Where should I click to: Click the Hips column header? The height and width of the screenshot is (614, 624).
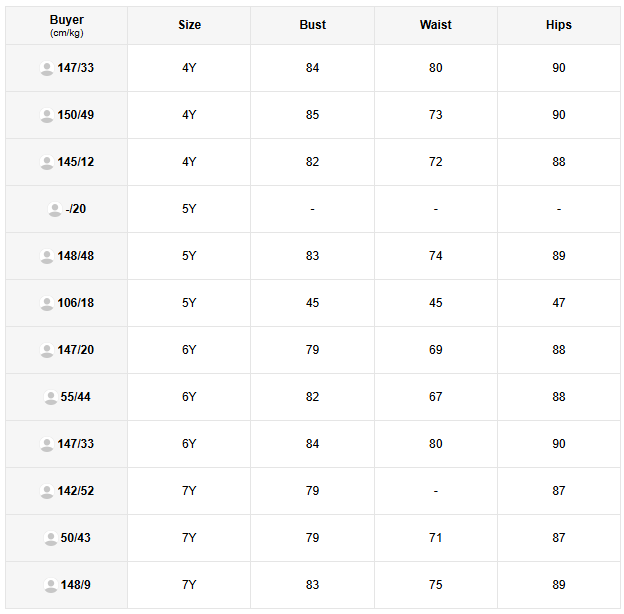559,25
